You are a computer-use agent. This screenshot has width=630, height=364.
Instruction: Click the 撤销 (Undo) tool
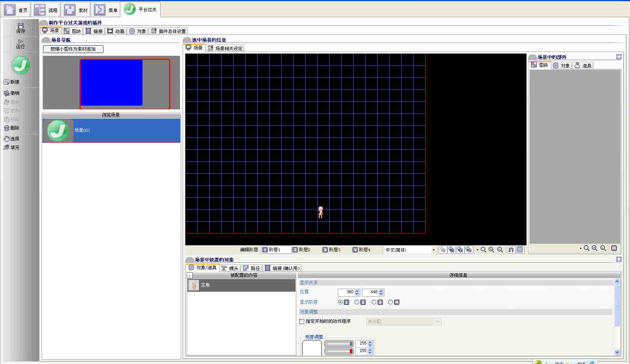(x=12, y=93)
